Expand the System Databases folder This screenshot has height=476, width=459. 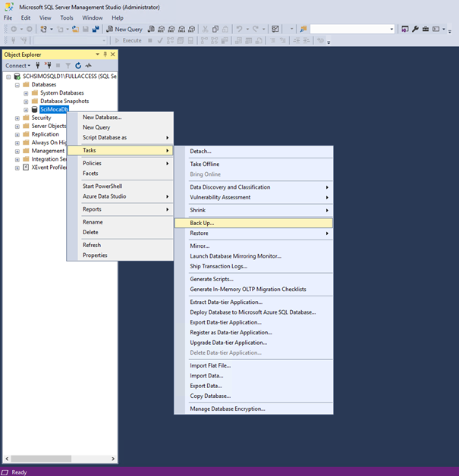click(x=26, y=93)
